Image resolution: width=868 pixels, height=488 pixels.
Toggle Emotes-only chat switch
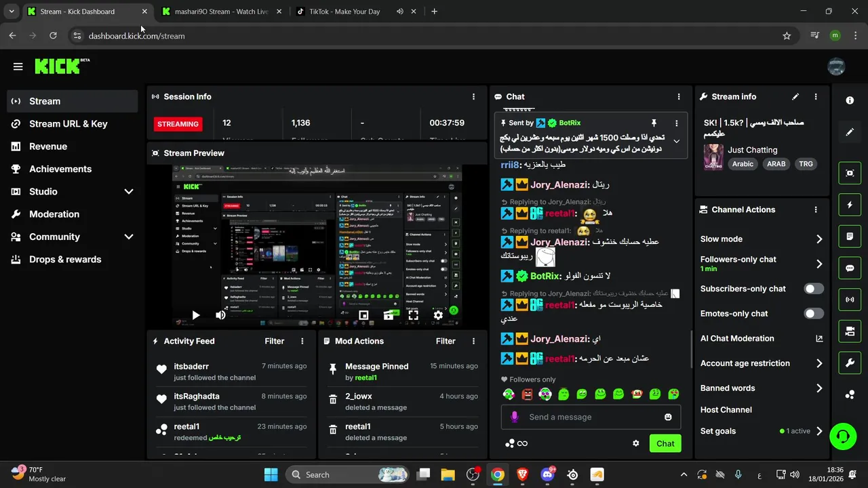point(814,314)
